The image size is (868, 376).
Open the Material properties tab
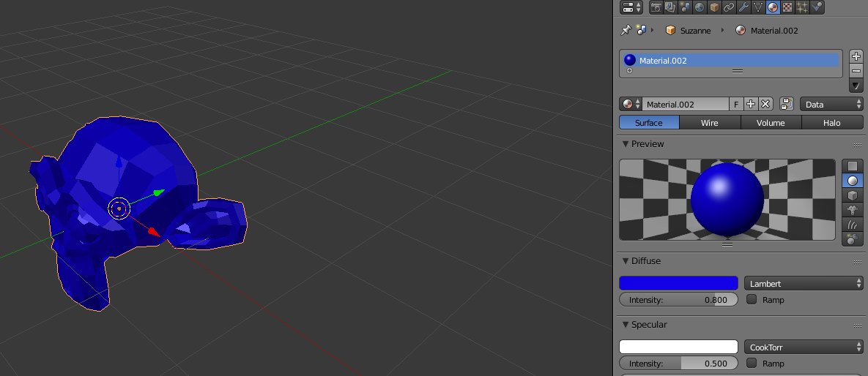point(773,7)
